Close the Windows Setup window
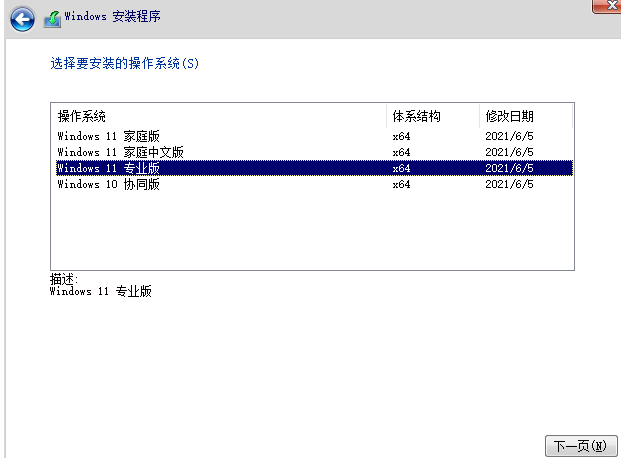621x458 pixels. click(x=608, y=6)
